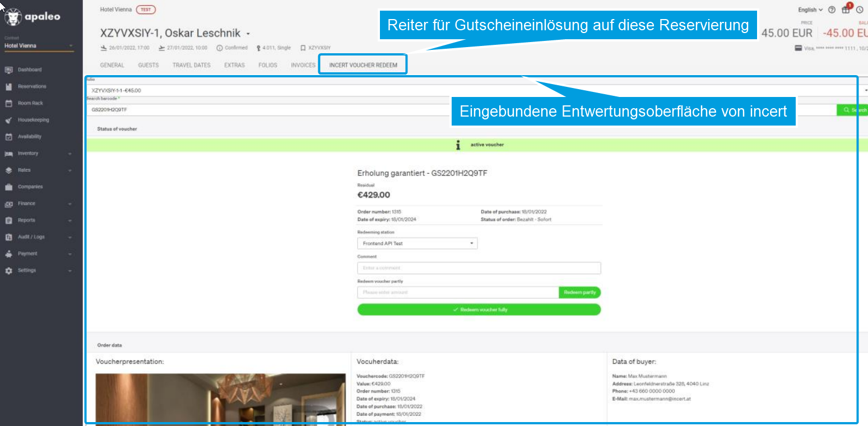Expand the Rates submenu arrow
This screenshot has height=426, width=868.
click(70, 170)
